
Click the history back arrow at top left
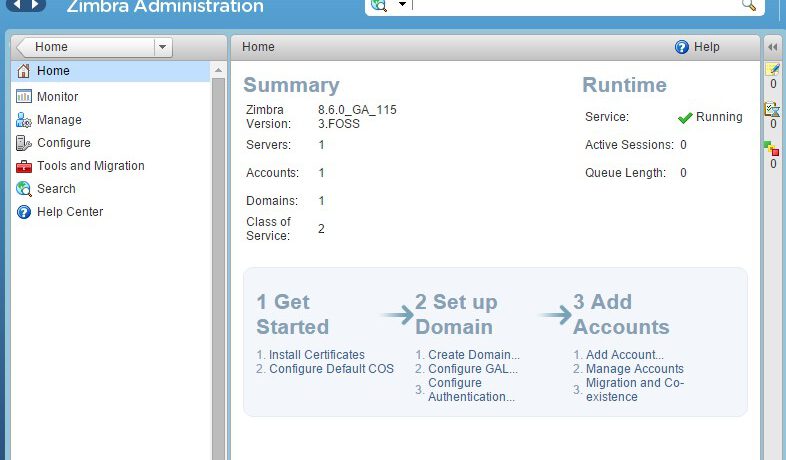point(17,5)
